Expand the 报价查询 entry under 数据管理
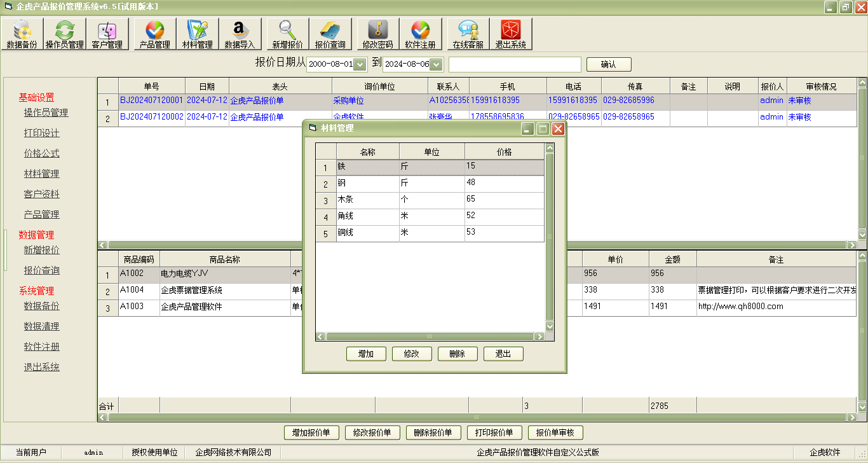Viewport: 868px width, 463px height. click(42, 270)
